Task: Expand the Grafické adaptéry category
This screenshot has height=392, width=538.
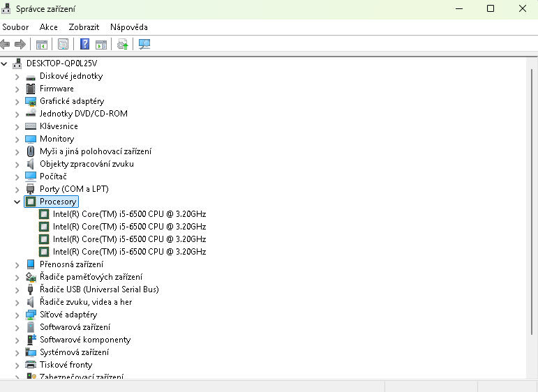Action: point(17,101)
